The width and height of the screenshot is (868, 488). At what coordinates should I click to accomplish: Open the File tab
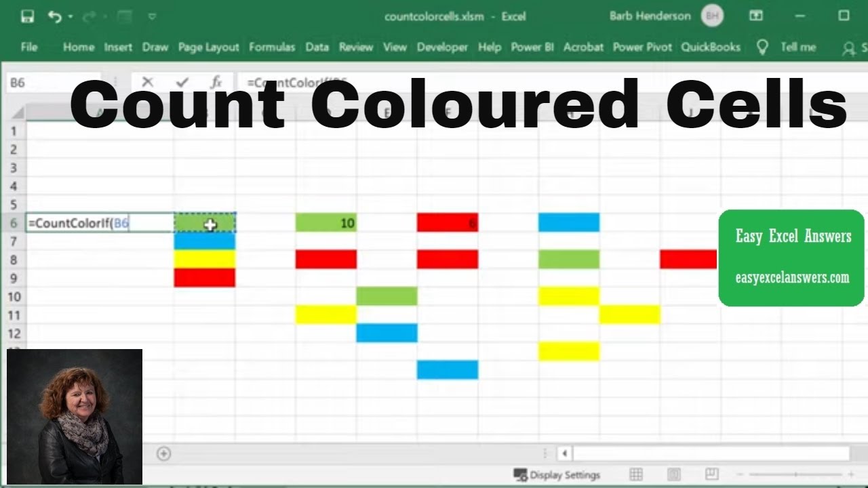coord(29,47)
